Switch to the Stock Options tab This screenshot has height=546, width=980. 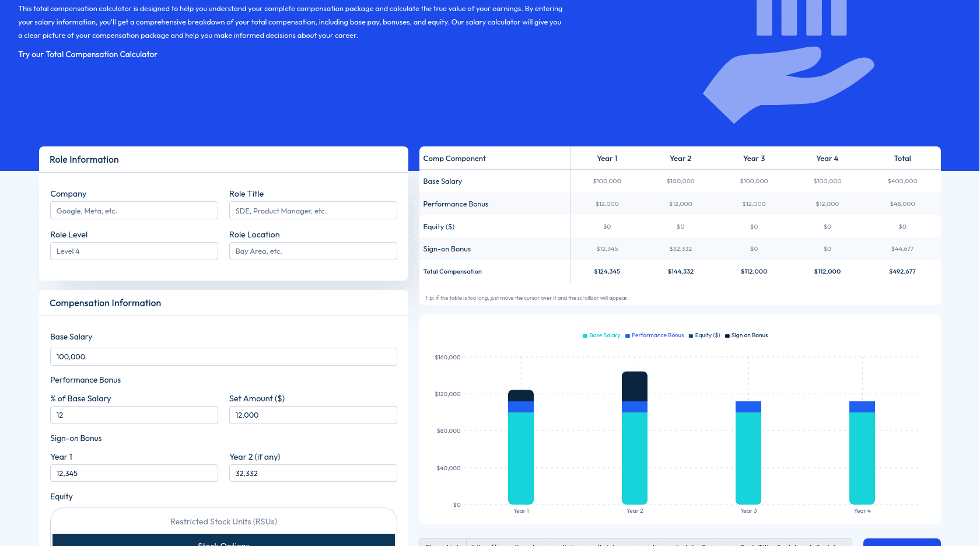point(223,541)
